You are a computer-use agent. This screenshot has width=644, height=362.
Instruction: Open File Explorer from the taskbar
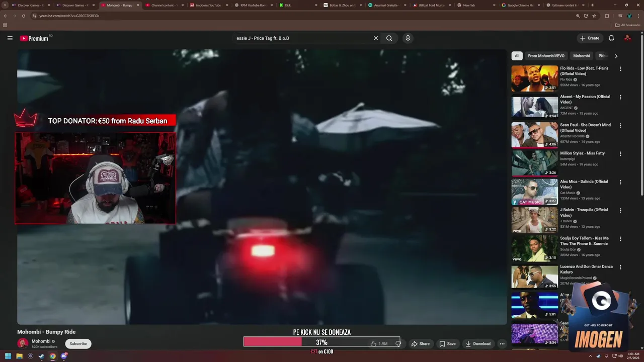[x=19, y=356]
